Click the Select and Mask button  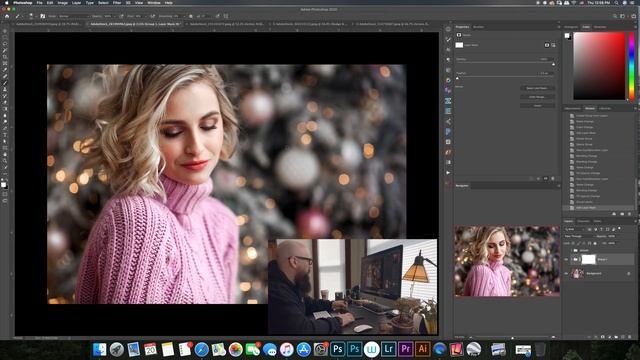[x=537, y=88]
